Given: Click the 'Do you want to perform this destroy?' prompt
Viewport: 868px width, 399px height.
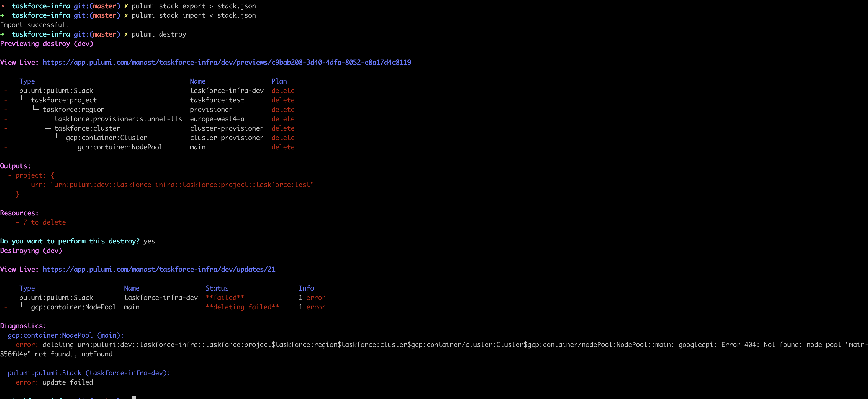Looking at the screenshot, I should (70, 241).
